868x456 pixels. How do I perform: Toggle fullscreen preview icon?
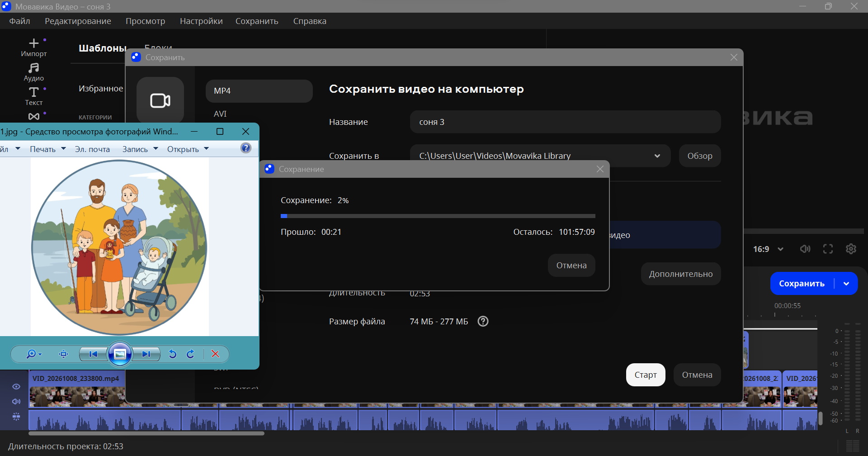(x=828, y=249)
